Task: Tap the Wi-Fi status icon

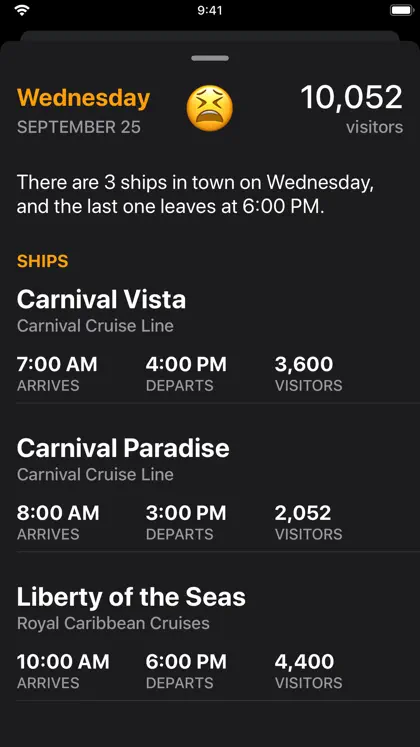Action: click(x=22, y=10)
